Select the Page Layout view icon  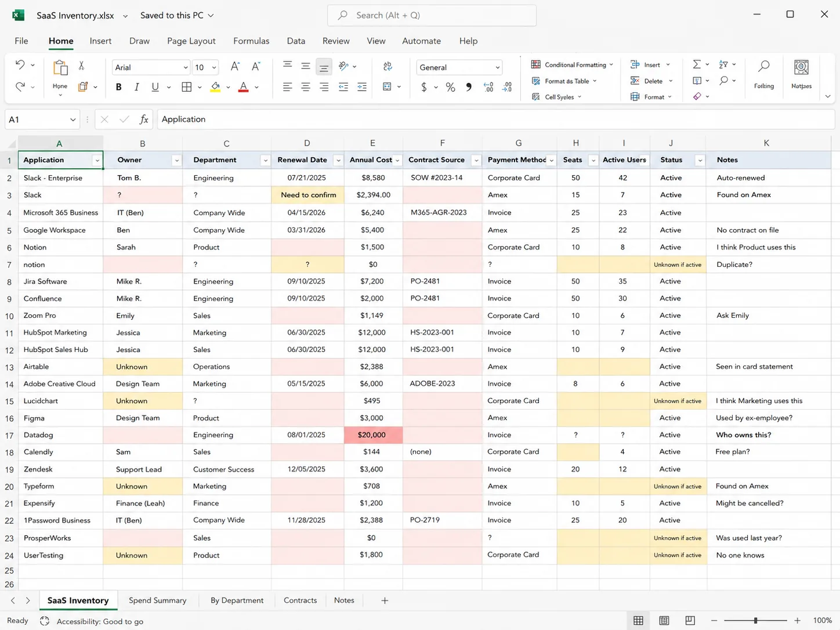click(x=664, y=621)
